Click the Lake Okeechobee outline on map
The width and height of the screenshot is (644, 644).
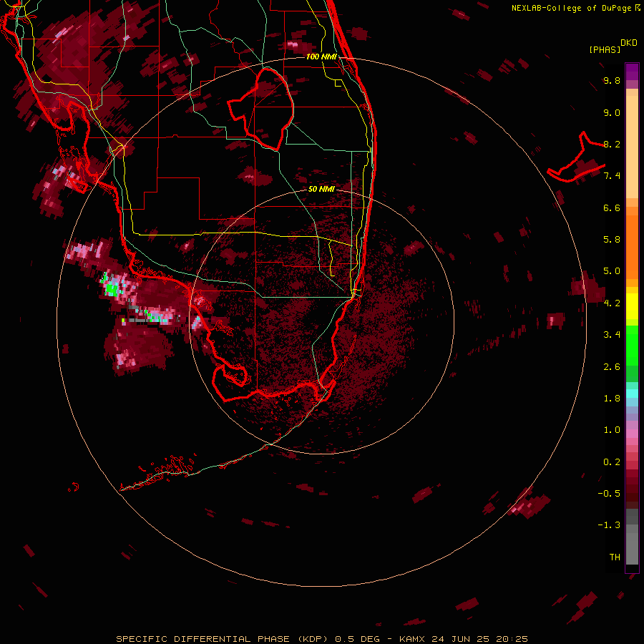click(261, 109)
